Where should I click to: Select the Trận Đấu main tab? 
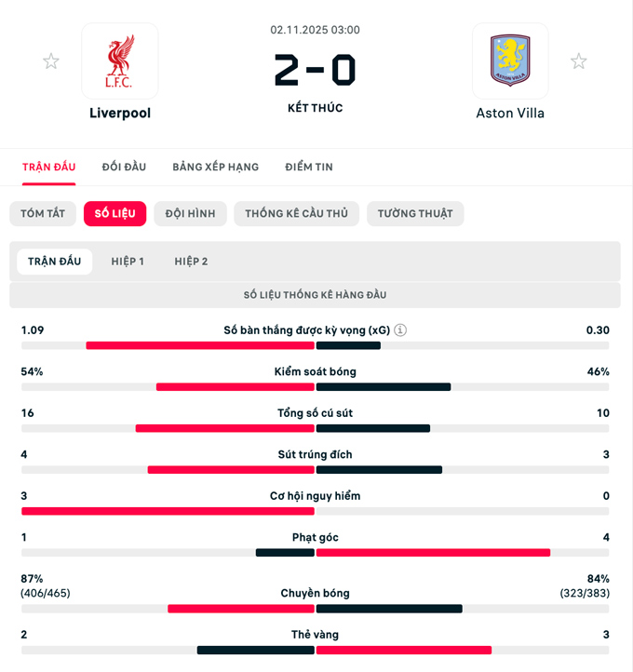[x=49, y=168]
